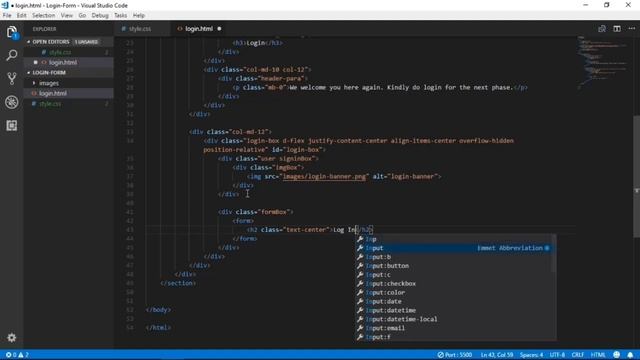Open the Source Control view
The width and height of the screenshot is (640, 360).
(x=11, y=78)
